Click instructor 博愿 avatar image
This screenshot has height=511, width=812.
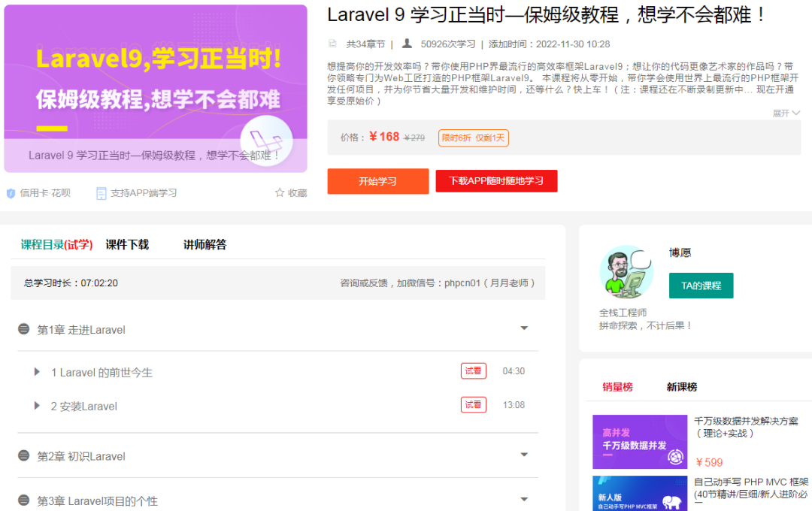pos(626,272)
